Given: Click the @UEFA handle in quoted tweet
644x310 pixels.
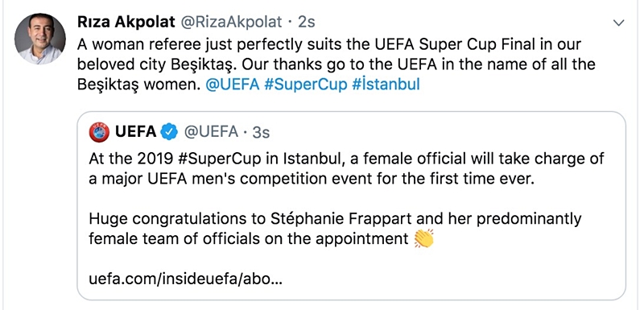Looking at the screenshot, I should point(211,132).
